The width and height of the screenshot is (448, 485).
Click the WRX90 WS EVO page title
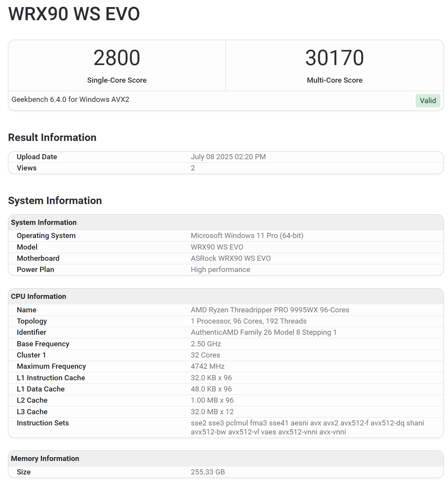(74, 14)
